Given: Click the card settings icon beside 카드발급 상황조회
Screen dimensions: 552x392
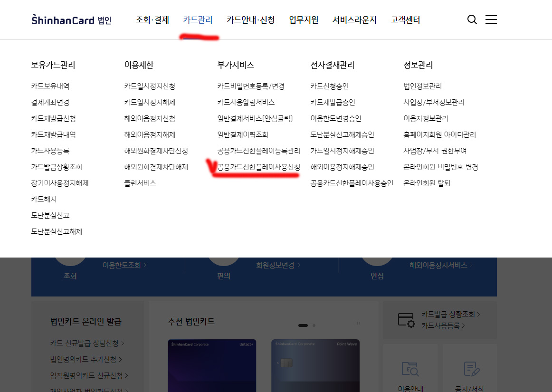Looking at the screenshot, I should click(x=406, y=320).
